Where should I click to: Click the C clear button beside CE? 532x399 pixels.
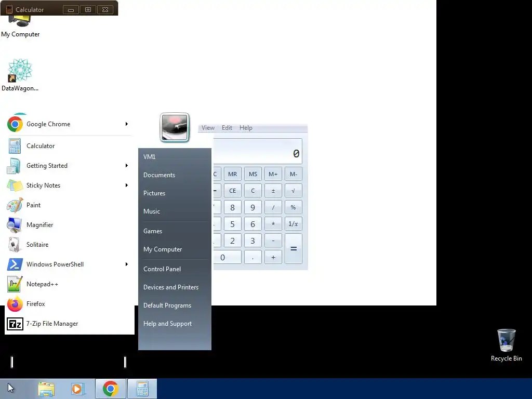[x=253, y=191]
